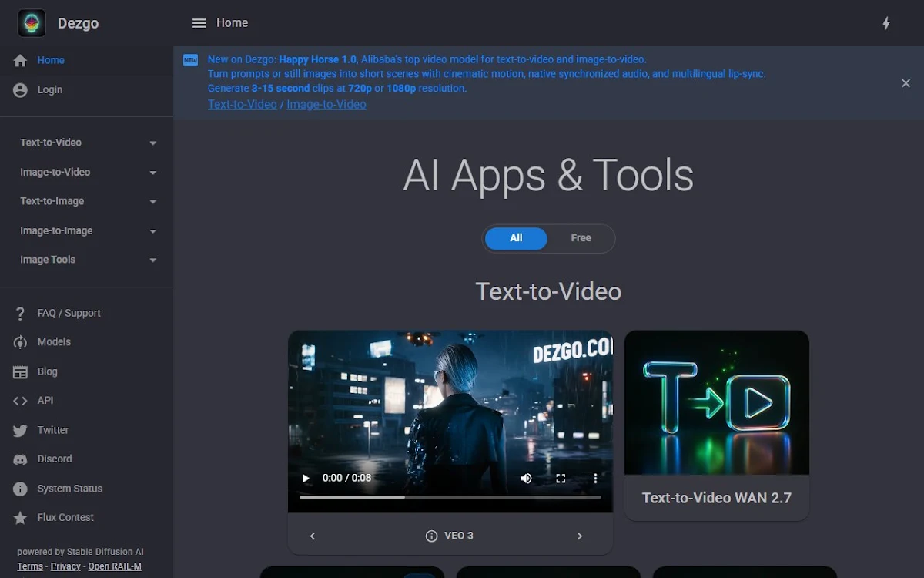Click the Flux Contest star icon
The width and height of the screenshot is (924, 578).
21,518
